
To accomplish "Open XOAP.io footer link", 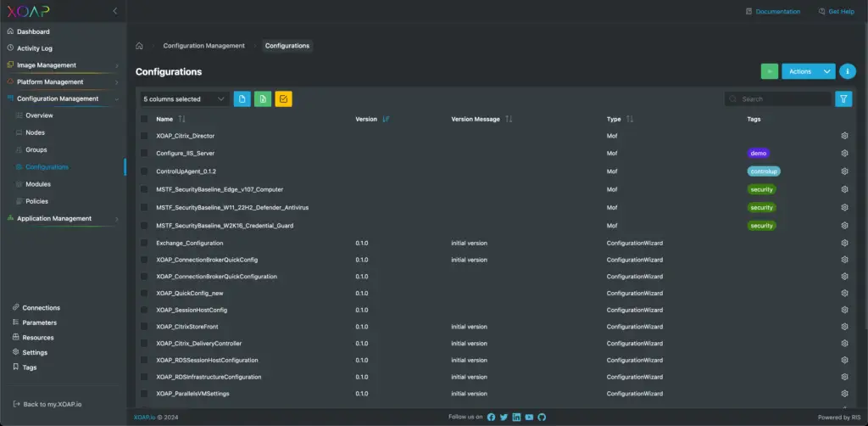I will coord(144,418).
